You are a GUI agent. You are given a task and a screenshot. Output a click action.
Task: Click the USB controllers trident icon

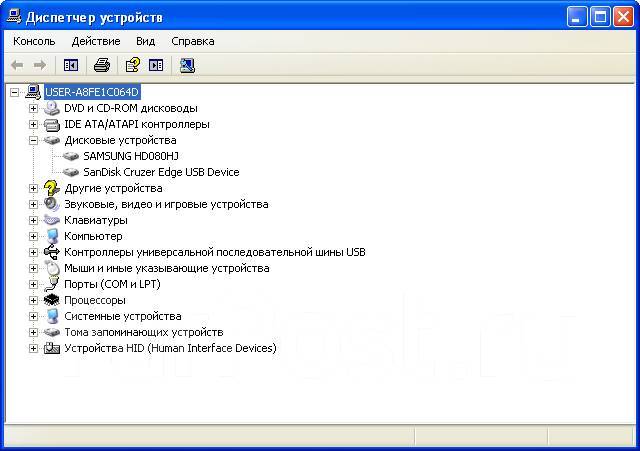[x=52, y=252]
